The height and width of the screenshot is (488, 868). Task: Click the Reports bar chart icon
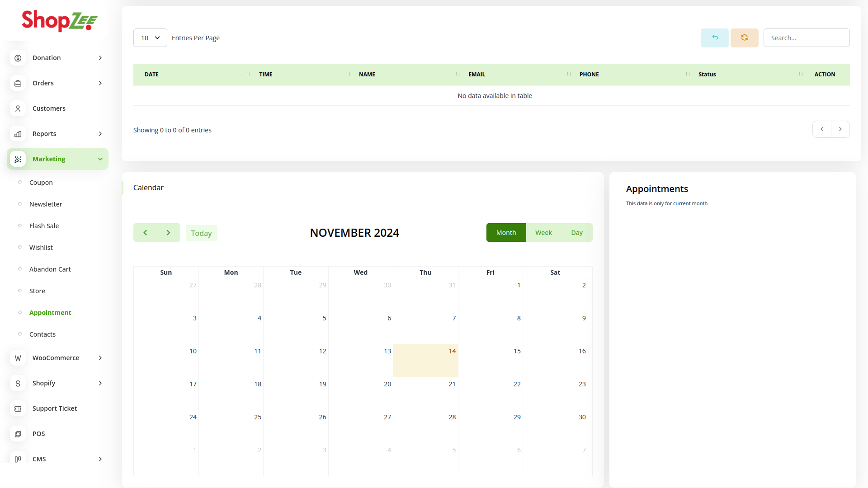click(18, 134)
